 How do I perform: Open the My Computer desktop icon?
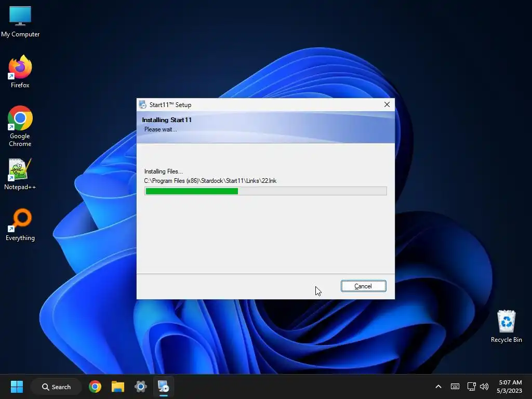click(x=20, y=22)
